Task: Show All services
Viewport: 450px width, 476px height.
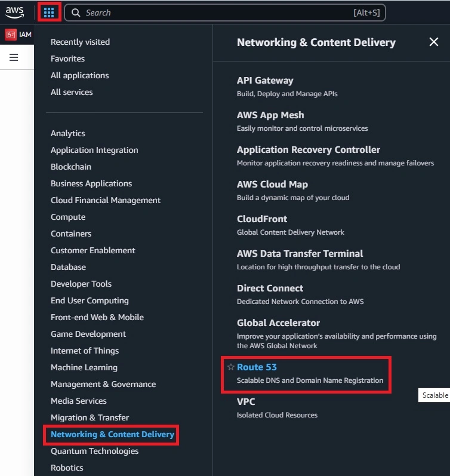Action: 72,92
